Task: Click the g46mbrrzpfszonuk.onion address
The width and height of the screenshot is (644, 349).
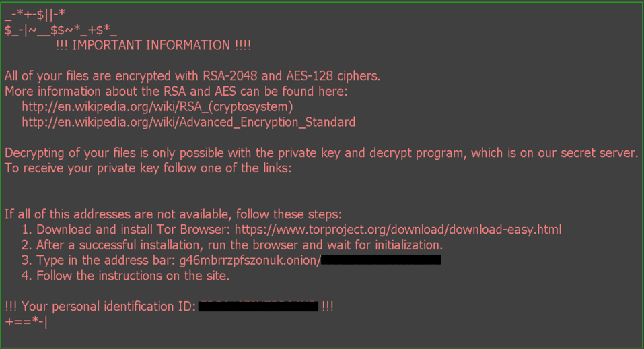Action: point(250,260)
